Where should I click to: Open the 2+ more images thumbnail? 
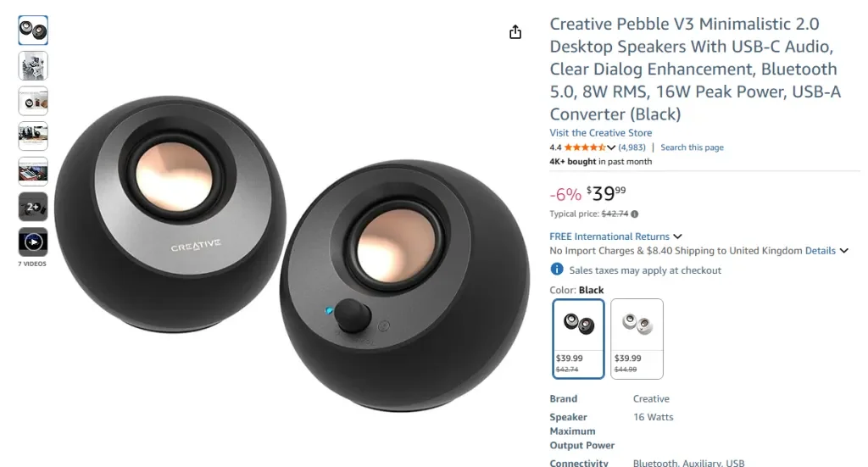click(33, 207)
